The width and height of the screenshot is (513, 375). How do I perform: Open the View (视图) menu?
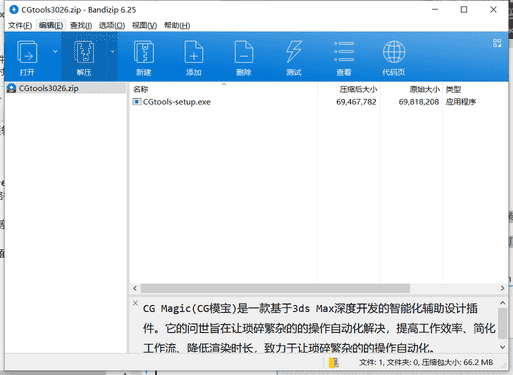[144, 25]
